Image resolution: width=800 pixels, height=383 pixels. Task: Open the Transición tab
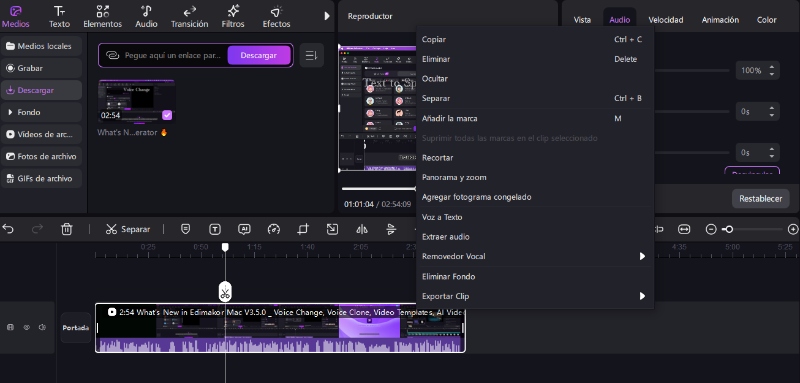pyautogui.click(x=189, y=17)
